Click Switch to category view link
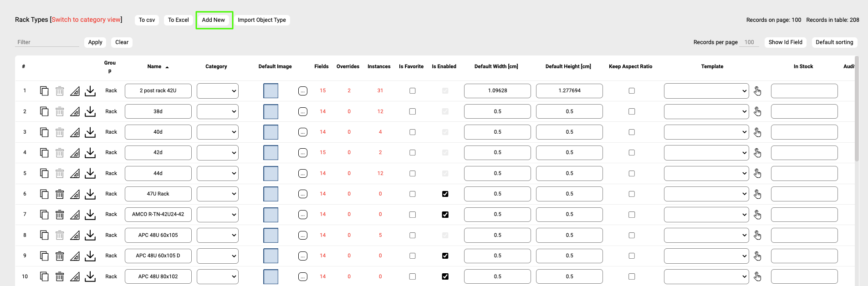 coord(86,20)
